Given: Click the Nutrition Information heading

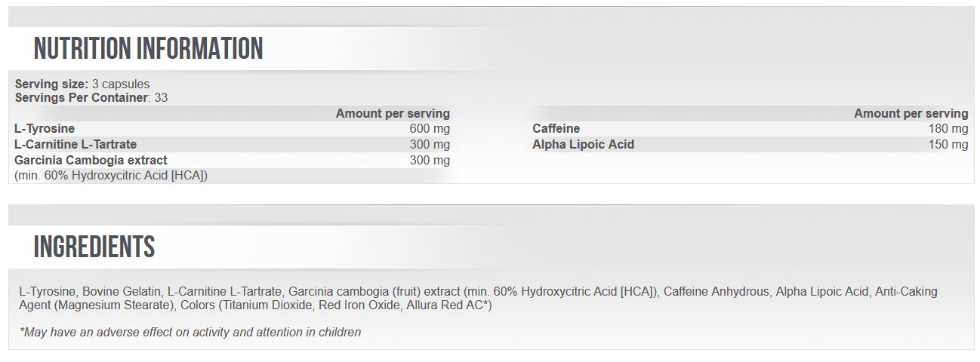Looking at the screenshot, I should click(x=149, y=49).
